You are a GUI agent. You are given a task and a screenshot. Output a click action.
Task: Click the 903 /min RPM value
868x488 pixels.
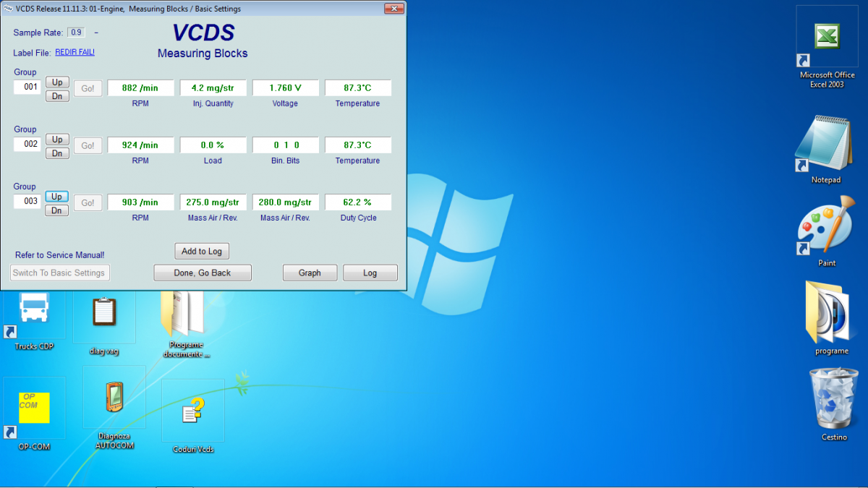click(x=141, y=202)
